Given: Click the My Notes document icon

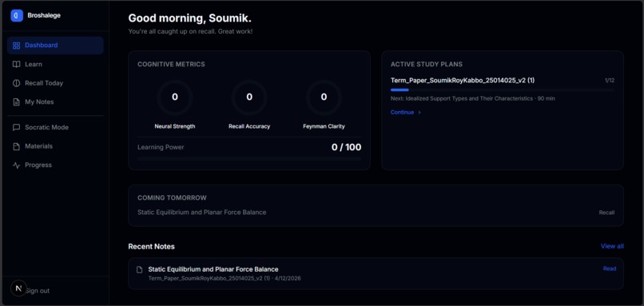Looking at the screenshot, I should [17, 102].
